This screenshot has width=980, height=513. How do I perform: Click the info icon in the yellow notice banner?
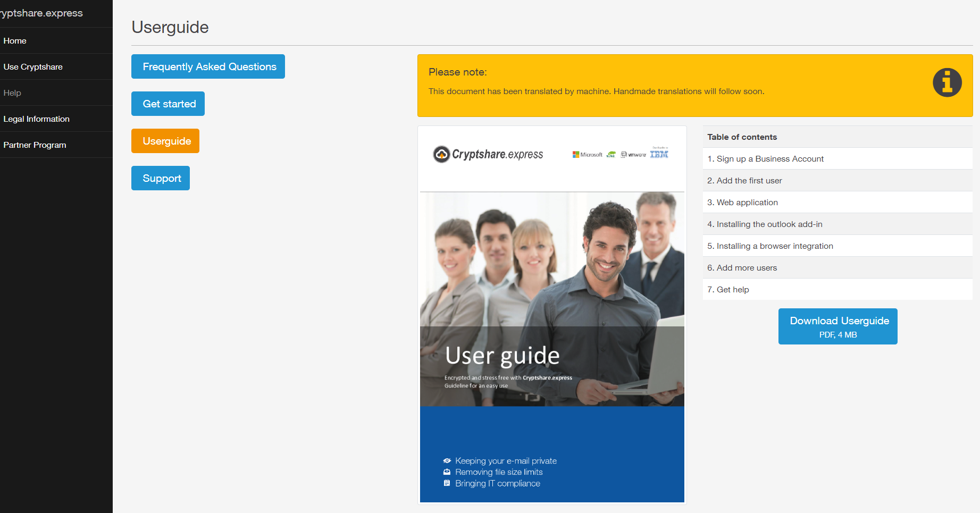point(947,82)
